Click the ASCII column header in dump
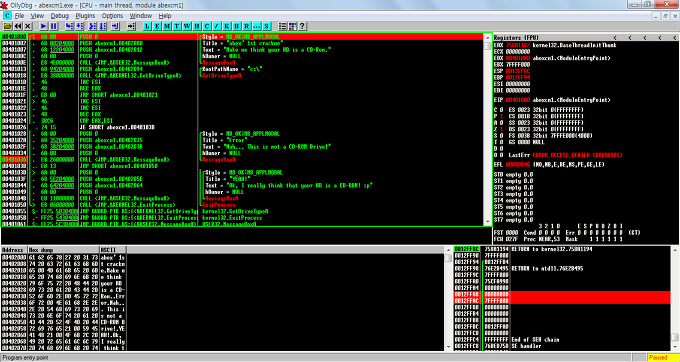The width and height of the screenshot is (680, 362). pos(113,250)
